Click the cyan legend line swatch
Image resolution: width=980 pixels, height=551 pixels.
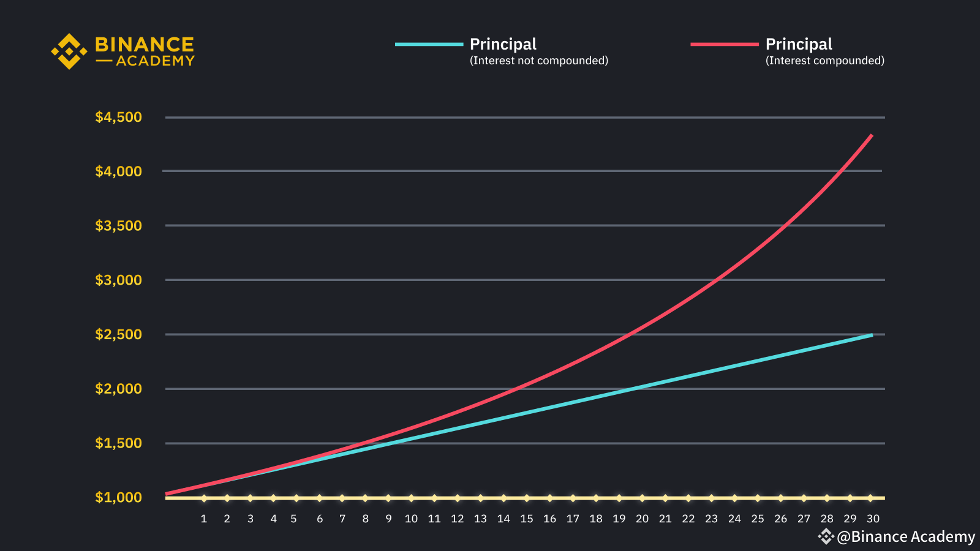coord(429,44)
